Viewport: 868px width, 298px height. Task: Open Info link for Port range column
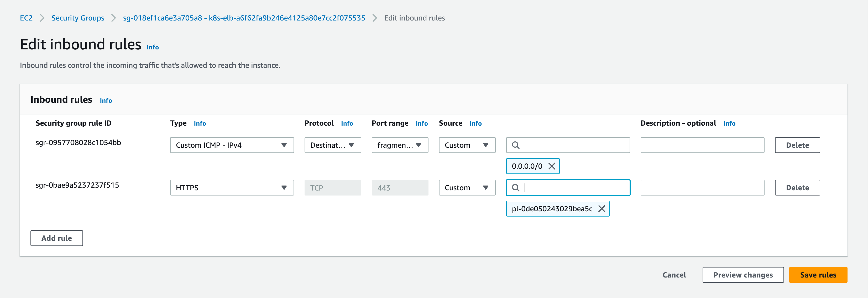point(421,124)
